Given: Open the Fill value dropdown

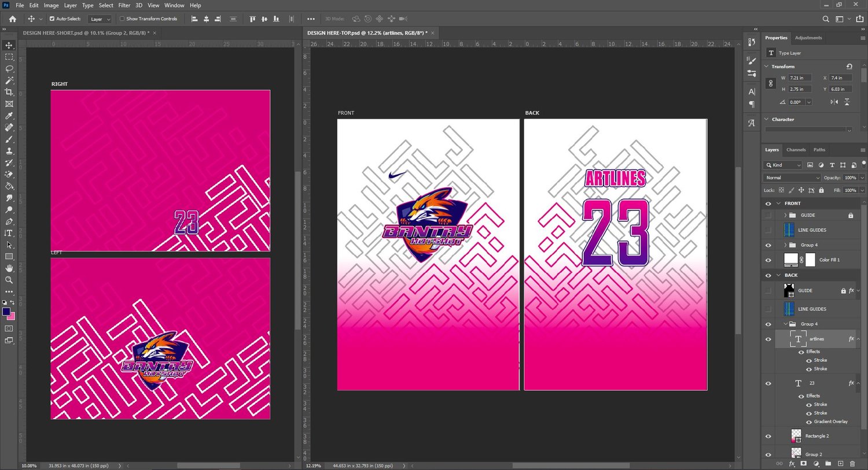Looking at the screenshot, I should point(862,190).
